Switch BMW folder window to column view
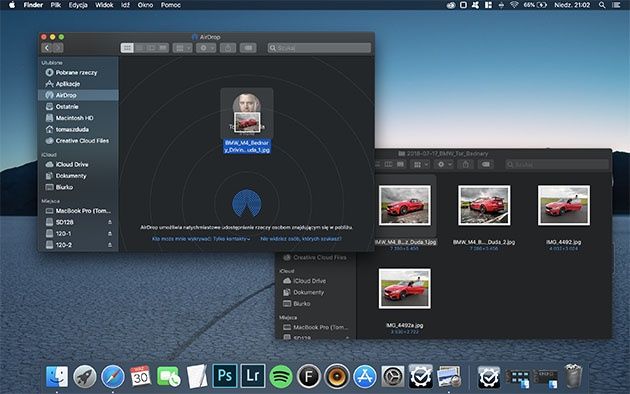This screenshot has height=394, width=630. 389,164
